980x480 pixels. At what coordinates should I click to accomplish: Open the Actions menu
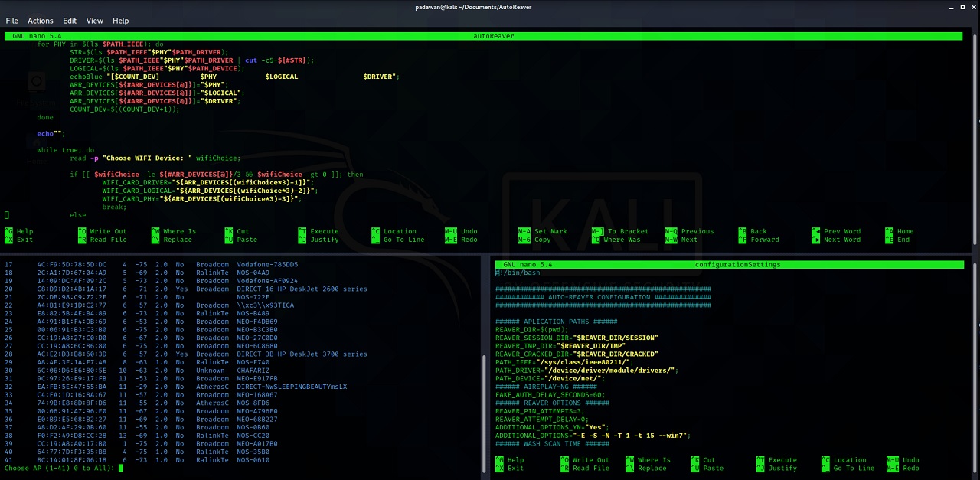point(41,21)
